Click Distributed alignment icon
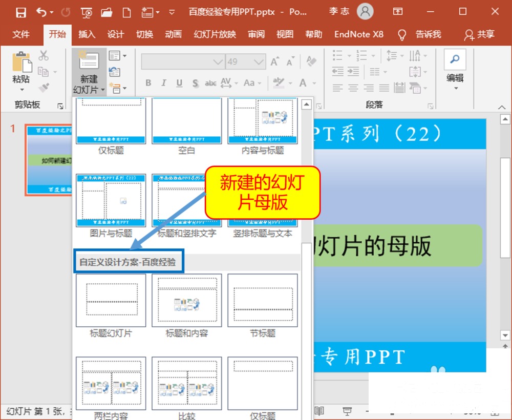The image size is (512, 420). point(399,88)
